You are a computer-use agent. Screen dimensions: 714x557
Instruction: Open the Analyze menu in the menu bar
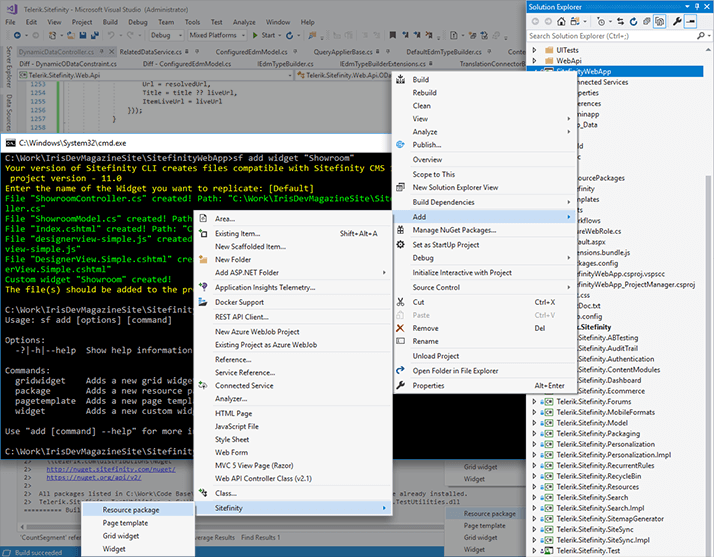coord(244,22)
